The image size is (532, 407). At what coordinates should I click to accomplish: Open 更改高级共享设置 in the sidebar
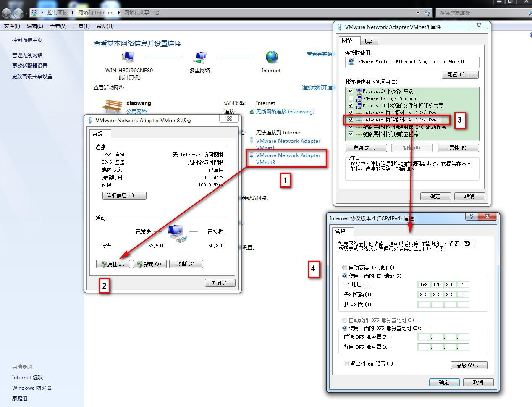(x=32, y=76)
